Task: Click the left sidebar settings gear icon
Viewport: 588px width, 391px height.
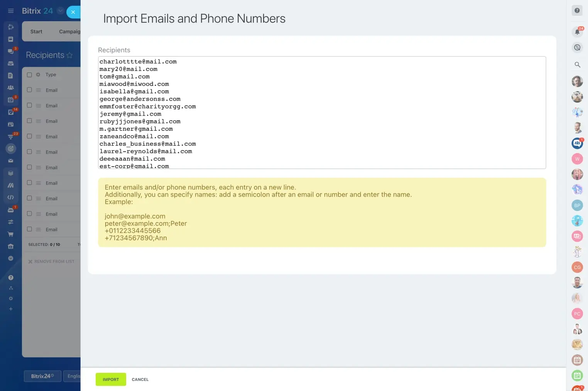Action: [11, 298]
